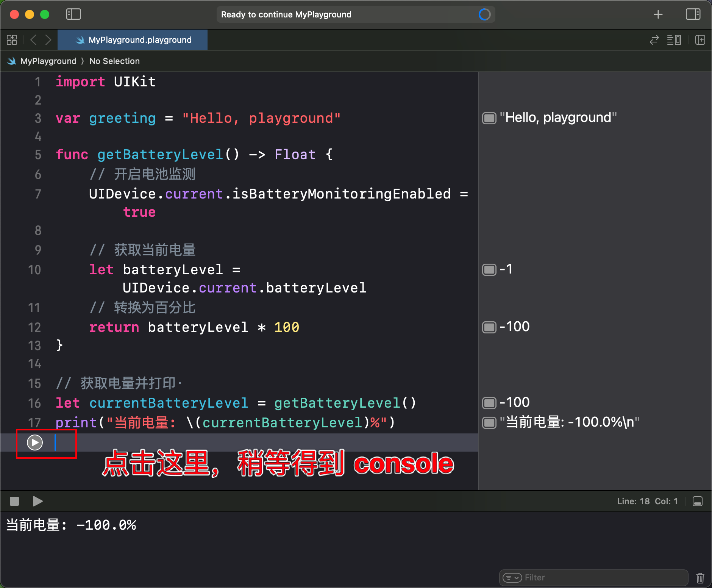Viewport: 712px width, 588px height.
Task: Click isBatteryMonitoringEnabled on line 7
Action: click(341, 194)
